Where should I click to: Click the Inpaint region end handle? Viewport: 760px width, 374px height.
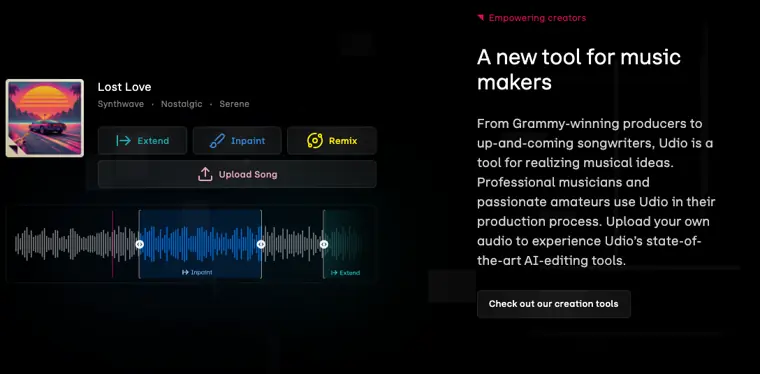(261, 244)
